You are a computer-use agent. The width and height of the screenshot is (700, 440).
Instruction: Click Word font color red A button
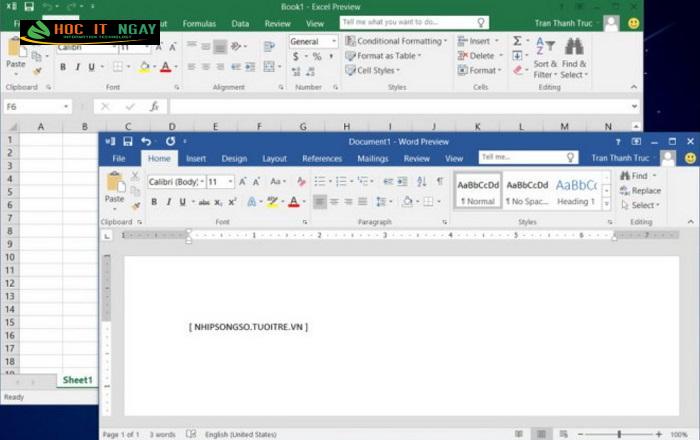(x=294, y=202)
